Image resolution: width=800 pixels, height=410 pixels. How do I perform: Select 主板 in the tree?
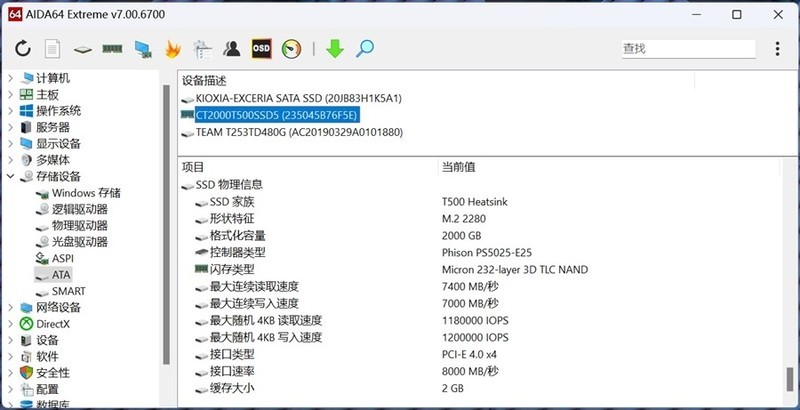[47, 95]
